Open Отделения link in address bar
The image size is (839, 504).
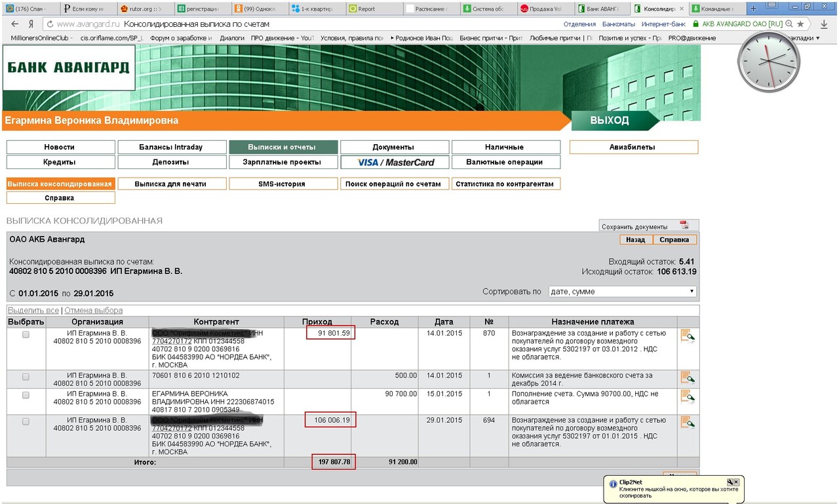pos(579,24)
